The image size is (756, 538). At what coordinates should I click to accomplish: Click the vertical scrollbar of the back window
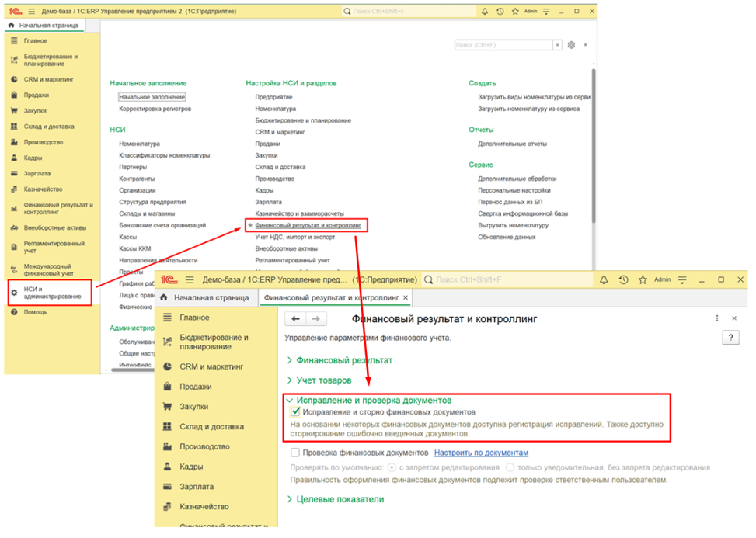593,146
